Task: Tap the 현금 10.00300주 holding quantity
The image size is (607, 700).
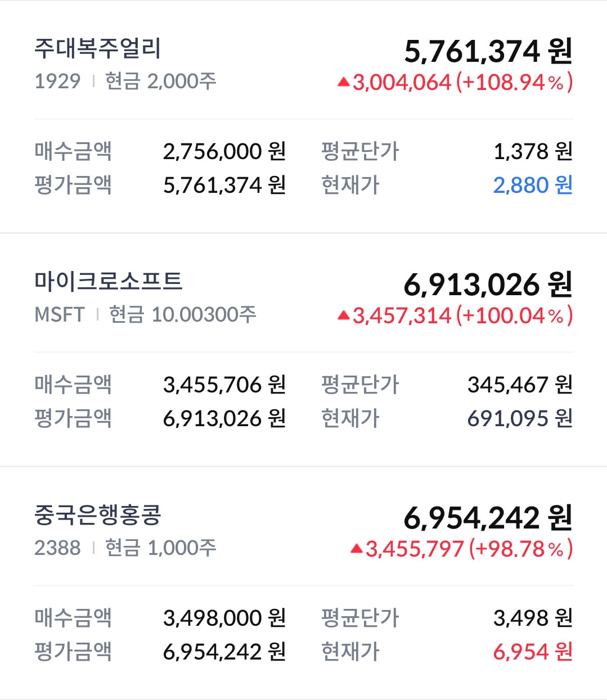Action: click(182, 314)
